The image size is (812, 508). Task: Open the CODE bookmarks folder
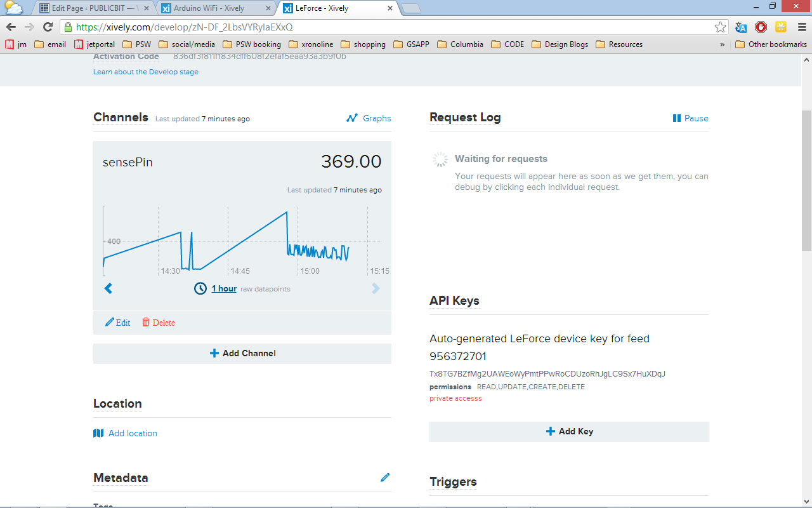click(507, 44)
